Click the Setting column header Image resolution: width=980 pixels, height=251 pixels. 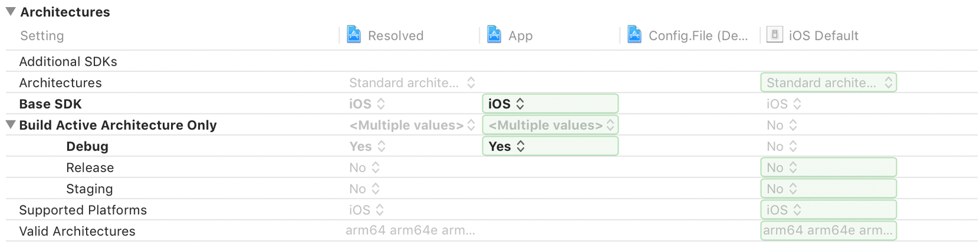coord(42,36)
